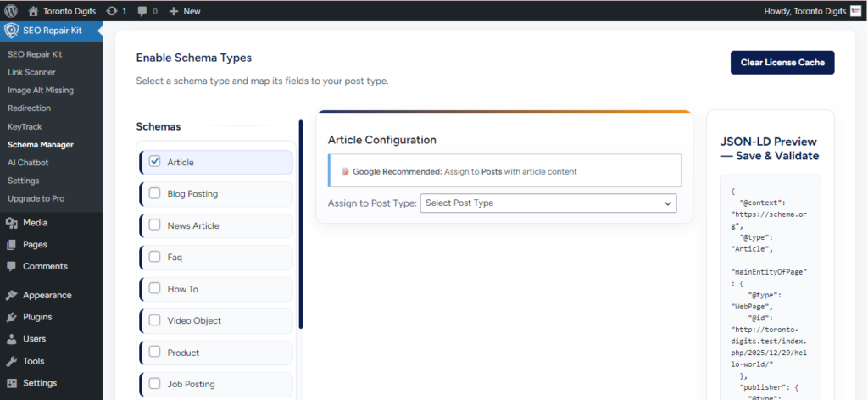The image size is (868, 400).
Task: Click the Clear License Cache button
Action: 782,63
